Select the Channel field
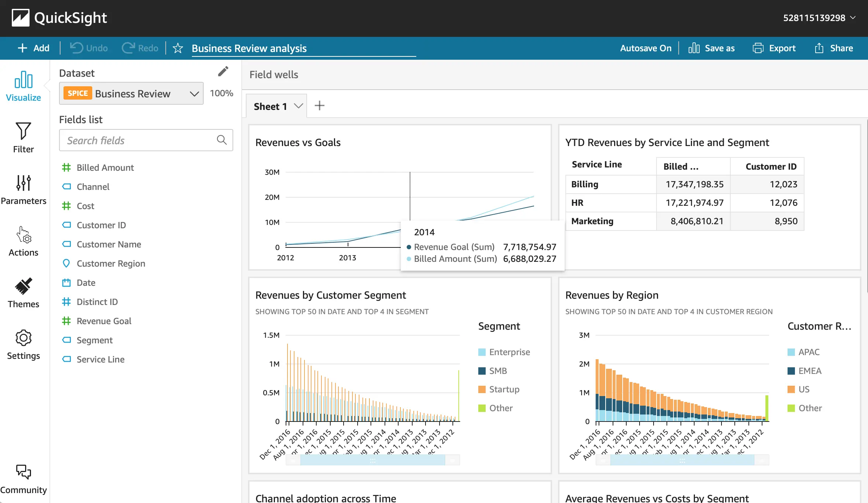Image resolution: width=868 pixels, height=503 pixels. (x=93, y=187)
